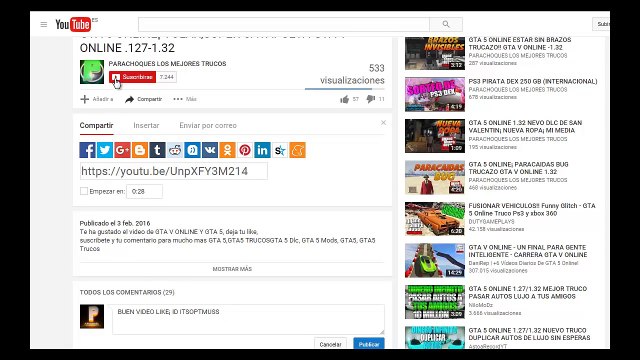Share via the Twitter icon

(x=105, y=150)
